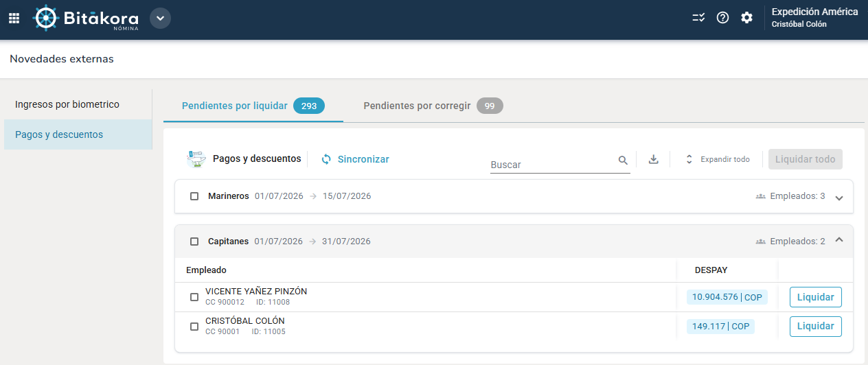Switch to Pendientes por corregir tab
The image size is (868, 365).
pyautogui.click(x=433, y=106)
